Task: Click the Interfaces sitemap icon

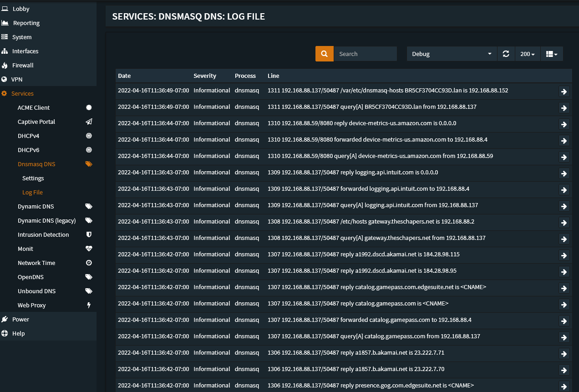Action: point(5,51)
